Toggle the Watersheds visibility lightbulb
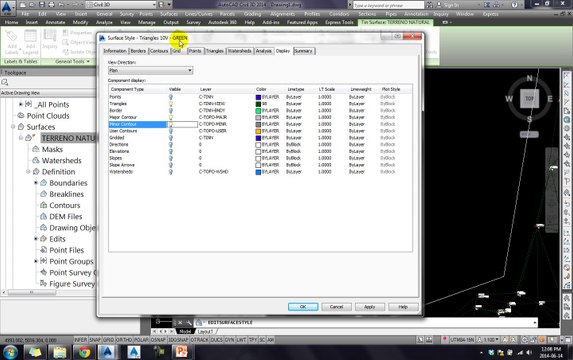Image resolution: width=573 pixels, height=360 pixels. pos(170,172)
